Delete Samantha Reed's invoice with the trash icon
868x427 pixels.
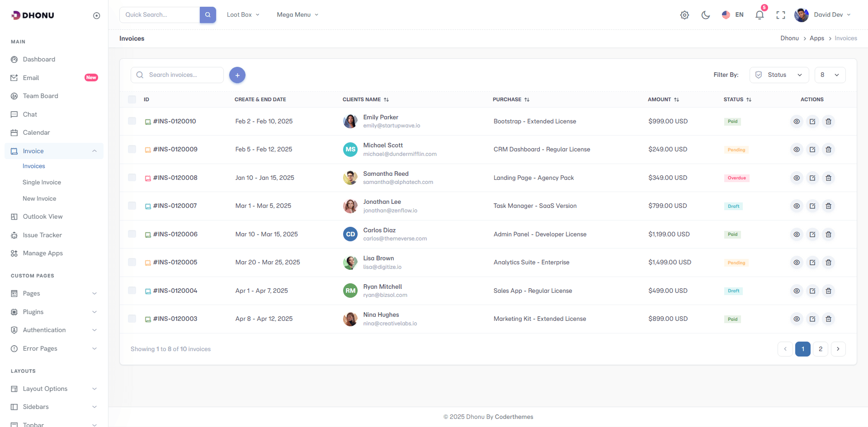click(x=828, y=178)
